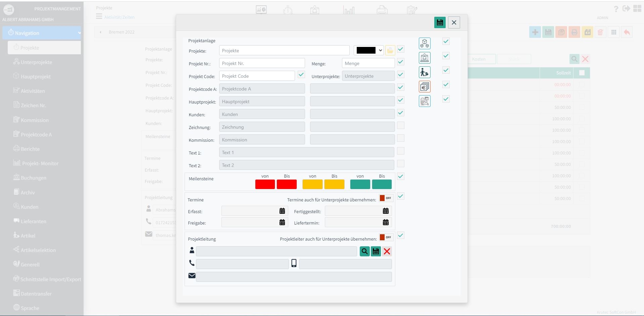Viewport: 644px width, 316px height.
Task: Open calendar picker for Erfasst date
Action: coord(282,211)
